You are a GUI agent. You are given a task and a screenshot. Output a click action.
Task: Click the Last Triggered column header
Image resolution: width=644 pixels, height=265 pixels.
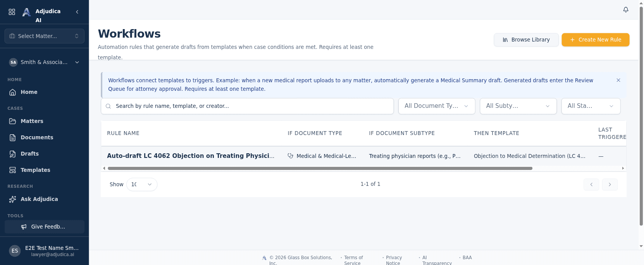[x=612, y=133]
